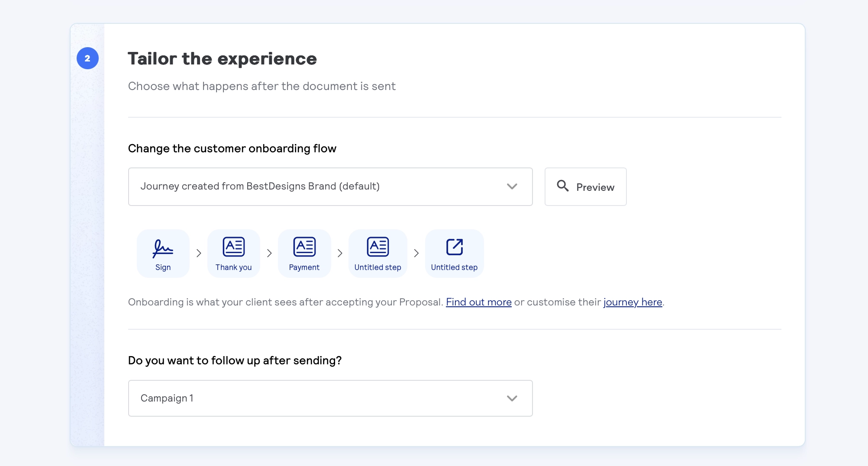Click the Change the customer onboarding flow label
This screenshot has width=868, height=466.
click(x=232, y=148)
